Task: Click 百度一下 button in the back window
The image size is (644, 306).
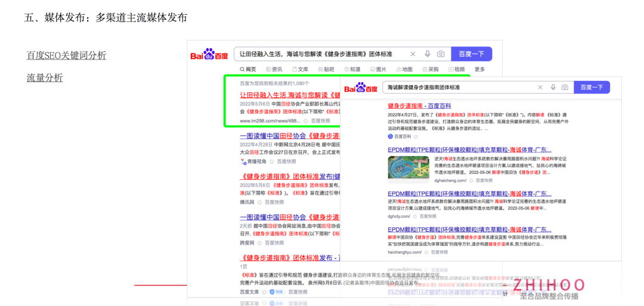Action: click(472, 54)
